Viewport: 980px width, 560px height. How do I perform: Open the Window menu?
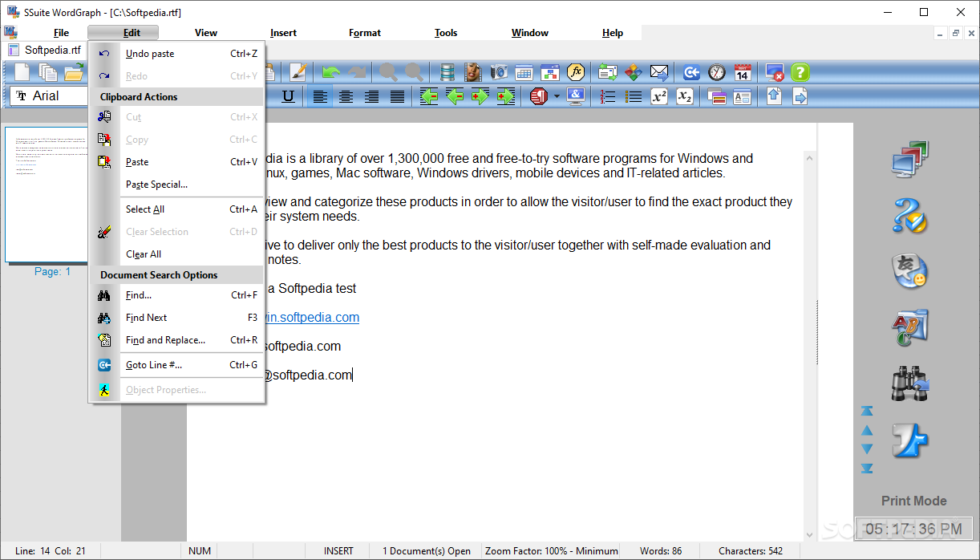click(x=530, y=33)
